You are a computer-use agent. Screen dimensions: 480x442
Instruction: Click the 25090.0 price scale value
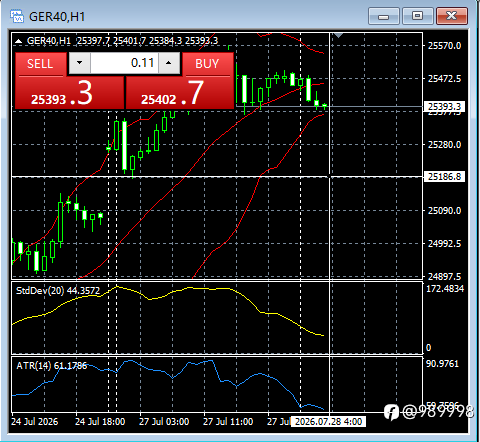coord(444,211)
